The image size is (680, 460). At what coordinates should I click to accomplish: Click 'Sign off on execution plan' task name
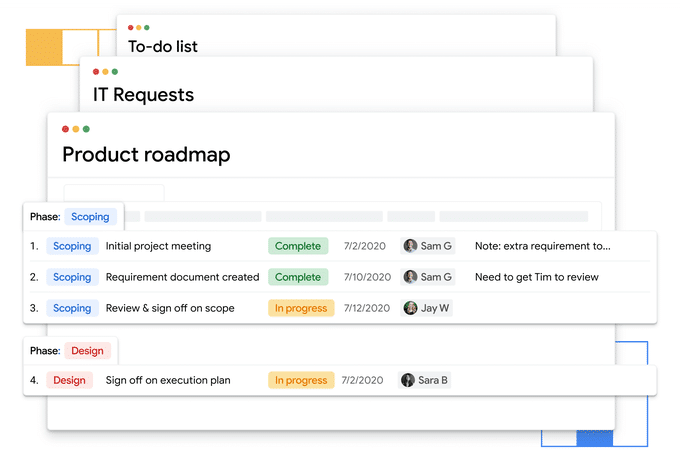[x=168, y=380]
